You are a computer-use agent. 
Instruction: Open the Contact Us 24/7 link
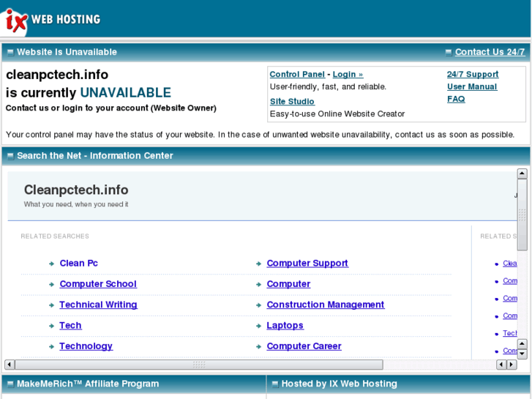[490, 52]
